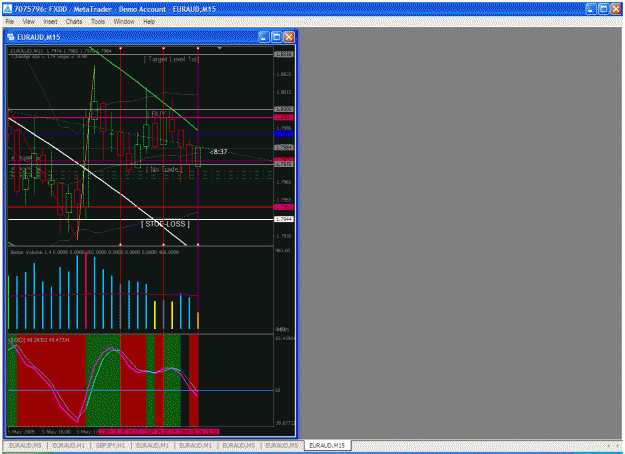
Task: Click the white stop-loss horizontal line
Action: [x=140, y=220]
